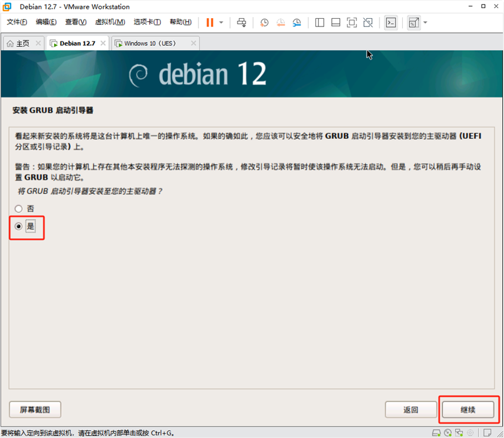The width and height of the screenshot is (504, 438).
Task: Click the question 将 GRUB 启动引导器安装至您的主驱动器？
Action: (90, 191)
